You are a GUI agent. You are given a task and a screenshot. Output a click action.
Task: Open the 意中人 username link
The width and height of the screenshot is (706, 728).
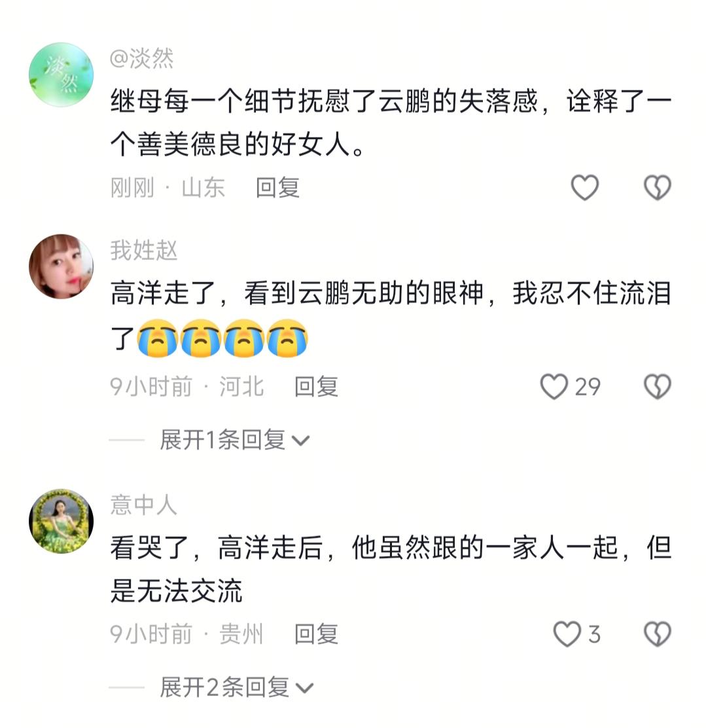pyautogui.click(x=143, y=505)
